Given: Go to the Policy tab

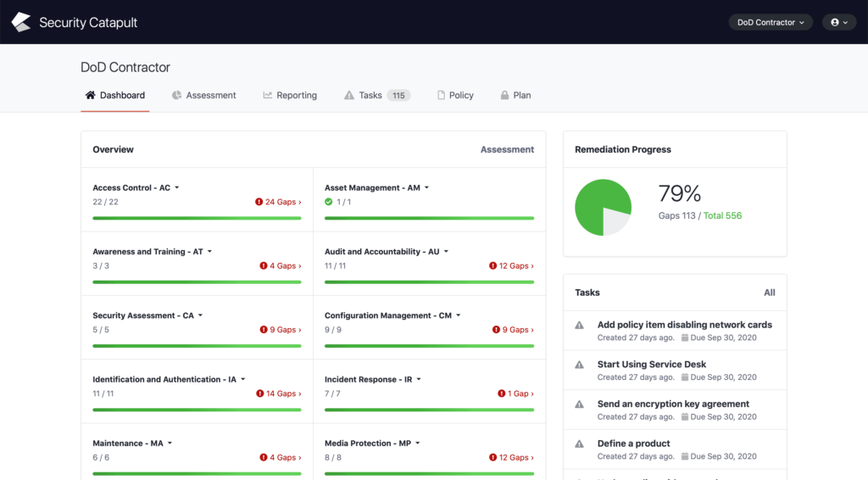Looking at the screenshot, I should [455, 95].
